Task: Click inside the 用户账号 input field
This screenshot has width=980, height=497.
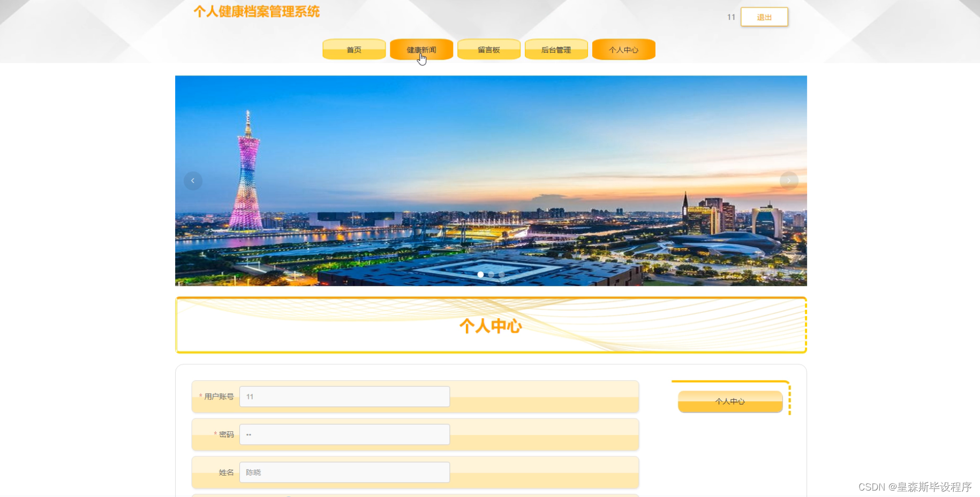Action: click(344, 396)
